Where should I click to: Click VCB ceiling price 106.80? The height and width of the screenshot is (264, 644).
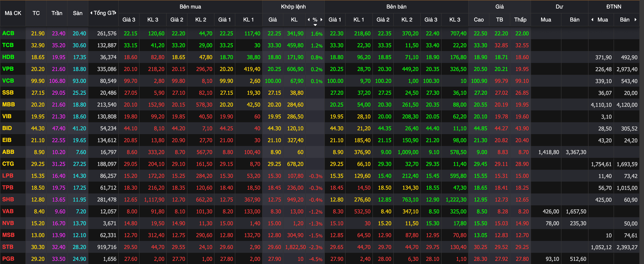click(57, 81)
